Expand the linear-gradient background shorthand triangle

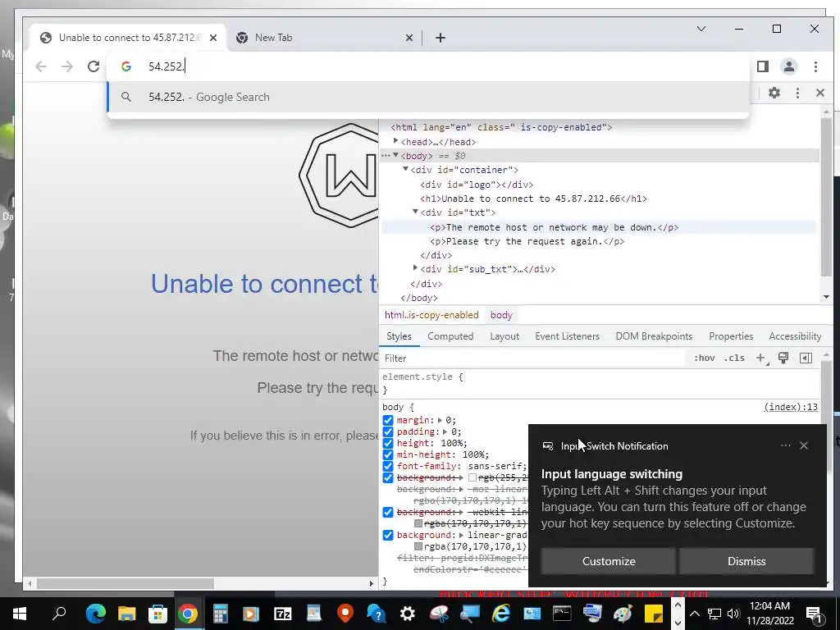tap(461, 535)
